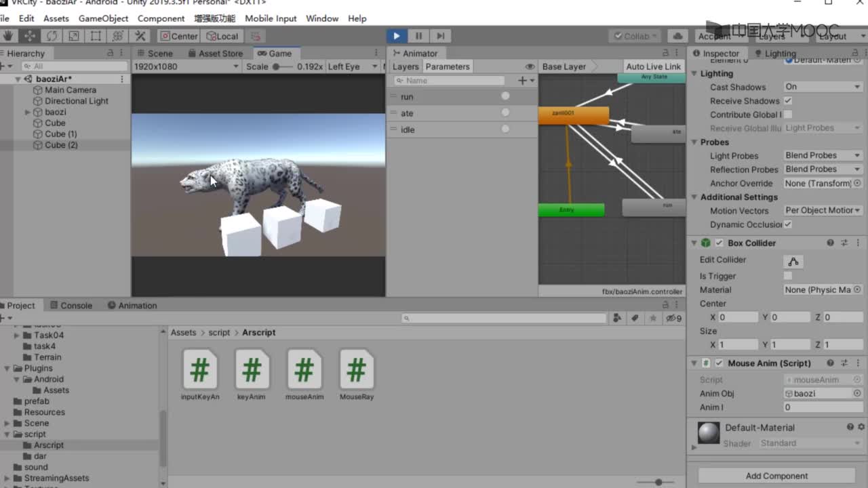Open the Window menu
This screenshot has width=868, height=488.
coord(322,18)
